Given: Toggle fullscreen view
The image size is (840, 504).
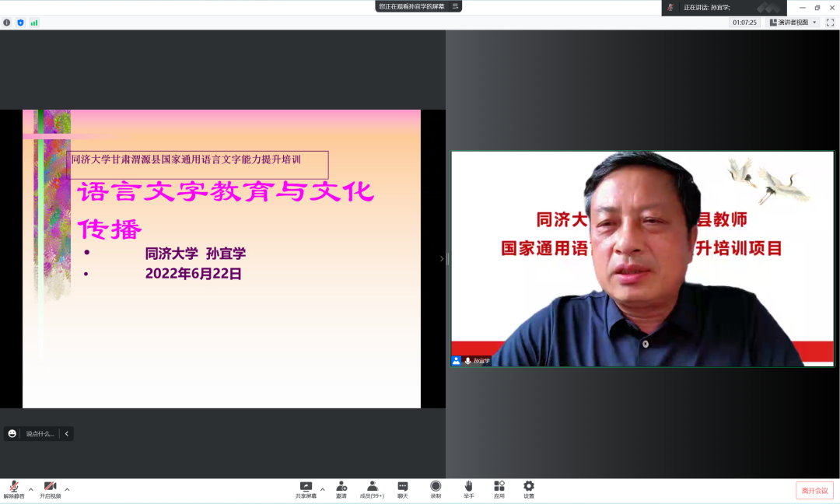Looking at the screenshot, I should click(828, 23).
